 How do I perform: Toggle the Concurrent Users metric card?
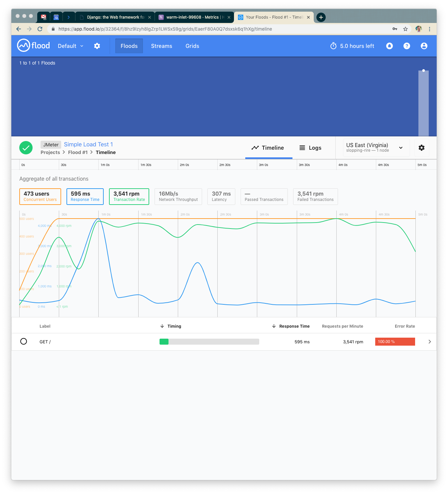pyautogui.click(x=40, y=196)
